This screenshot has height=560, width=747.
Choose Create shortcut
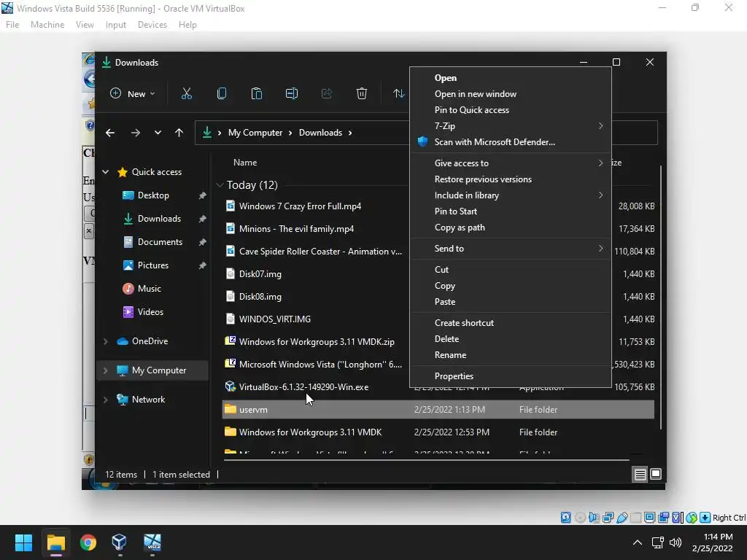pyautogui.click(x=511, y=323)
